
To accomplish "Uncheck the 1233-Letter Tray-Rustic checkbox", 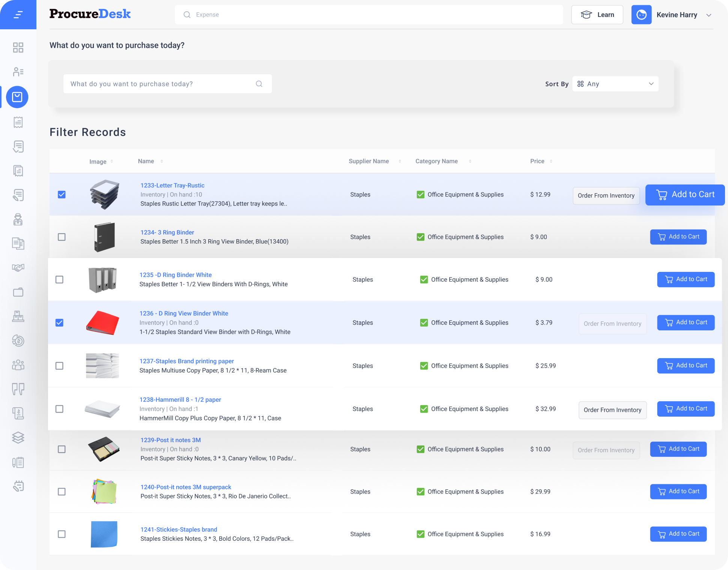I will (62, 195).
